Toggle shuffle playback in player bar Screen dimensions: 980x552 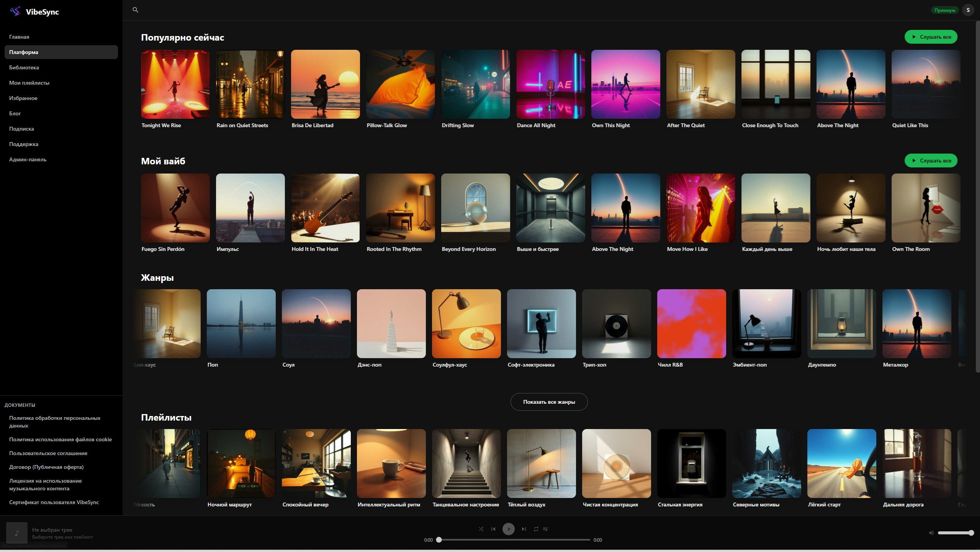(x=481, y=529)
